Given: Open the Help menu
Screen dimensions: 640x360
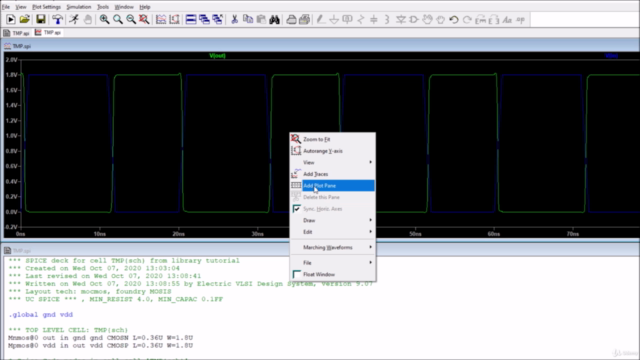Looking at the screenshot, I should point(145,7).
